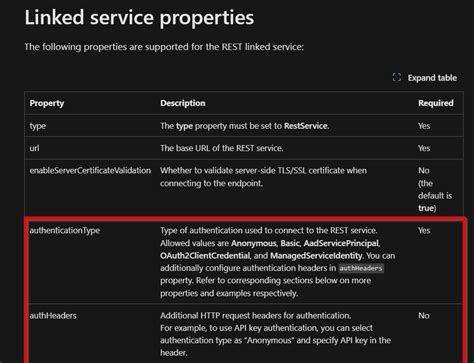The image size is (474, 363).
Task: Click the RestService bold text
Action: (306, 126)
